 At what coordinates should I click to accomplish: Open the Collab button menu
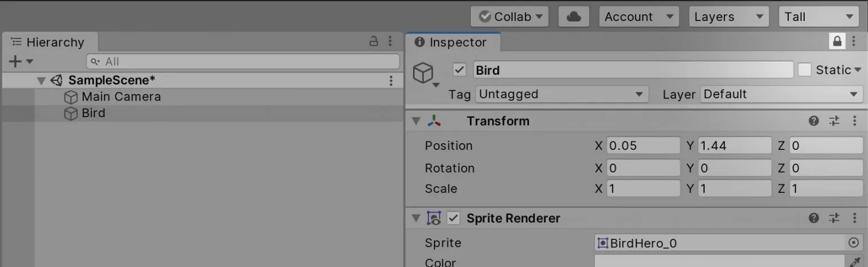pos(511,16)
